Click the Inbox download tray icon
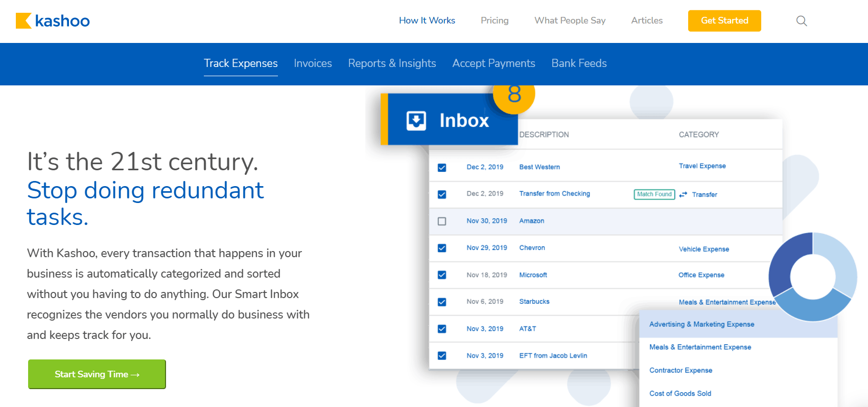868x407 pixels. (x=416, y=121)
